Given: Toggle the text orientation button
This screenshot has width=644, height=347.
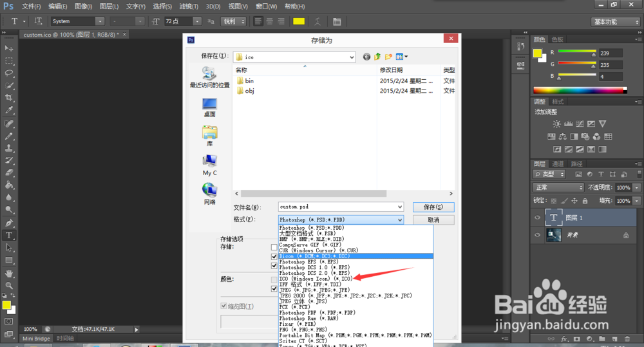Looking at the screenshot, I should click(x=38, y=21).
